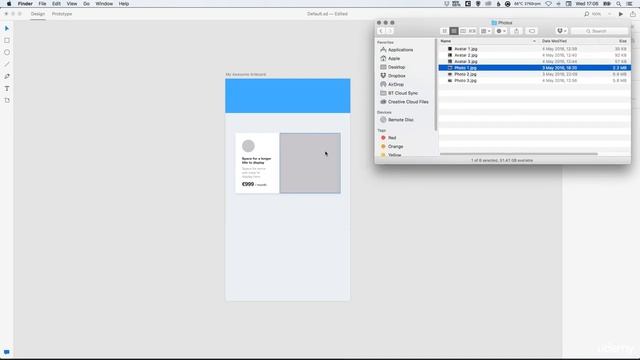Screen dimensions: 640x360
Task: Switch Finder to cover flow view
Action: pos(472,31)
